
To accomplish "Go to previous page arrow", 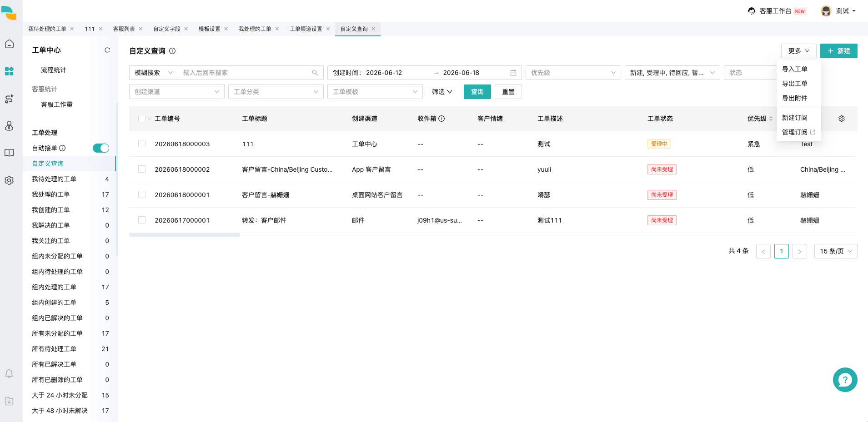I will coord(763,251).
